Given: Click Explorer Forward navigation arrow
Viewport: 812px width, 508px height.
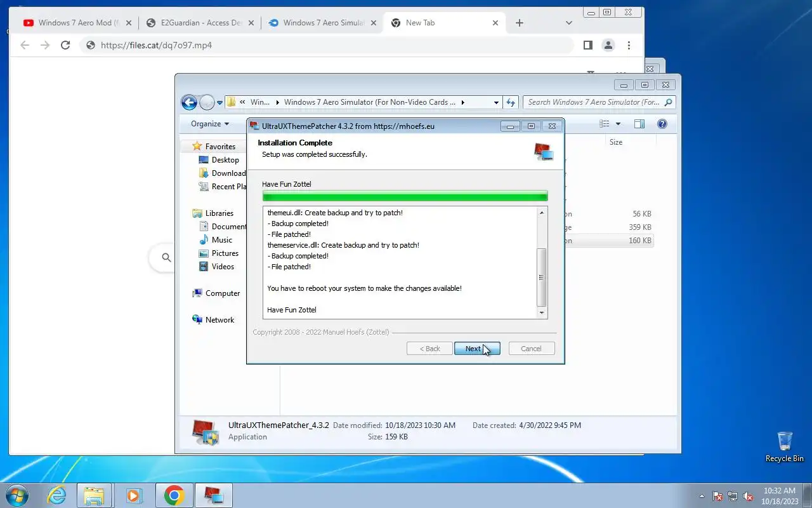Looking at the screenshot, I should (207, 102).
